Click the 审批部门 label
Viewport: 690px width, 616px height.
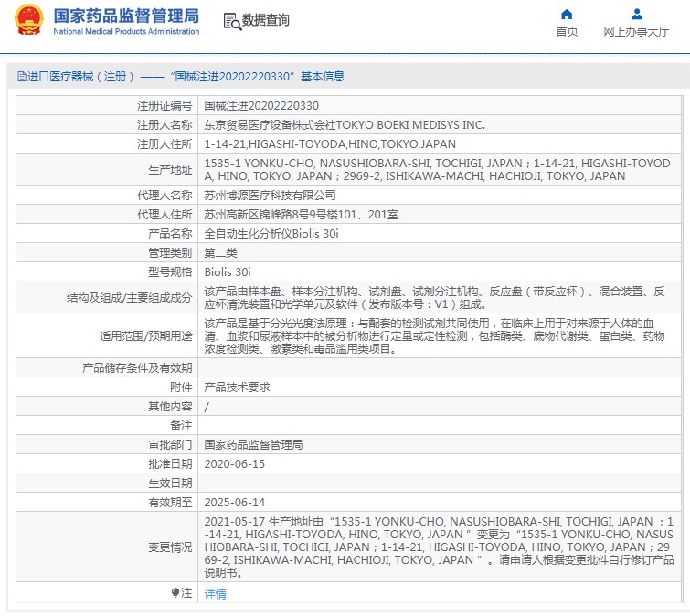tap(170, 445)
